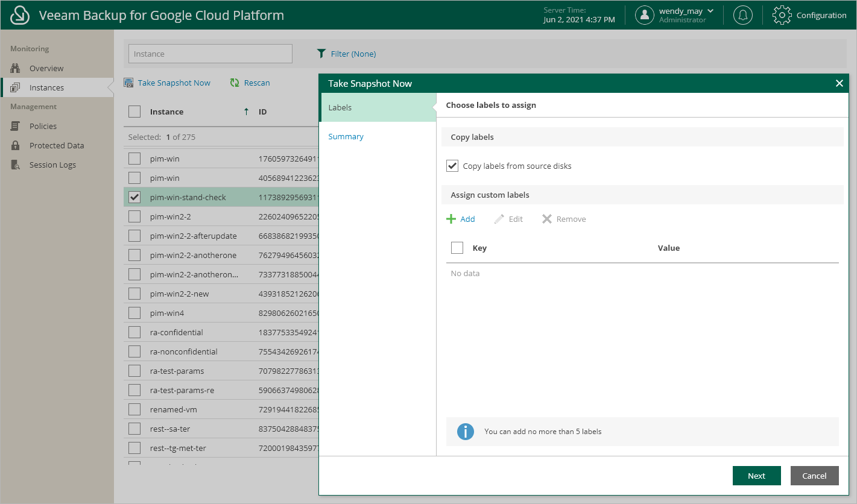Click the Instance column sort arrow
This screenshot has width=857, height=504.
tap(246, 112)
